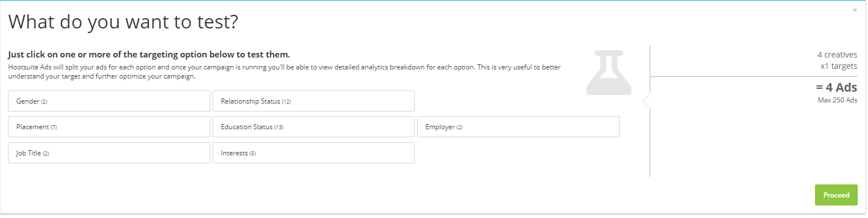Toggle the Interests targeting option
Image resolution: width=868 pixels, height=218 pixels.
pos(313,153)
